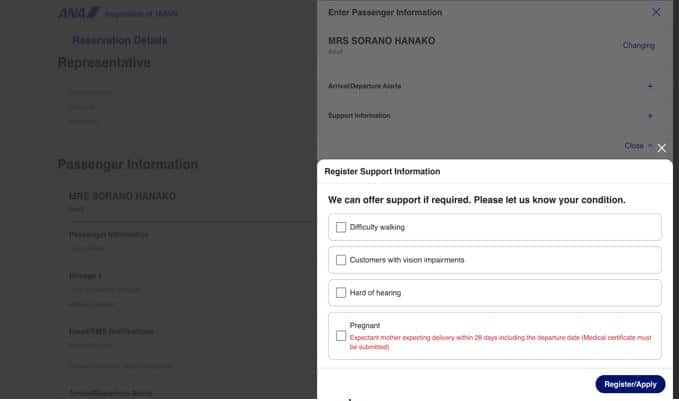This screenshot has width=679, height=401.
Task: Close the Enter Passenger Information panel
Action: [x=656, y=12]
